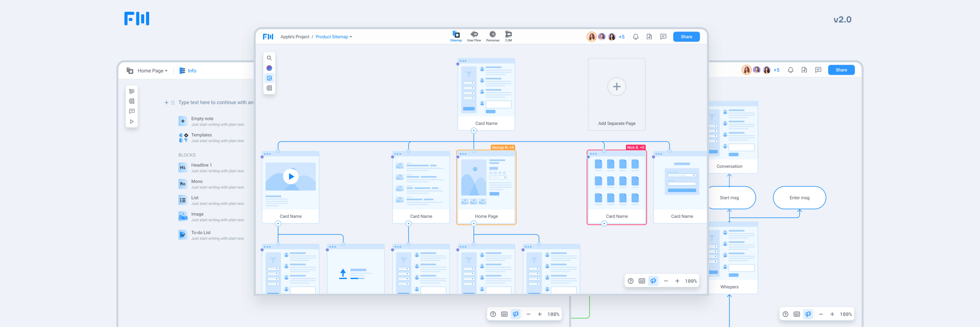Click Apple's Project in the breadcrumb

pyautogui.click(x=295, y=37)
